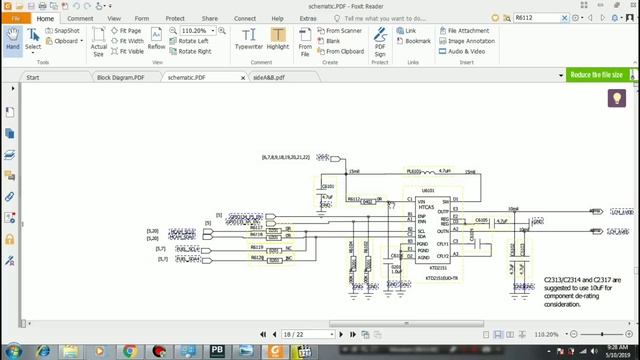640x360 pixels.
Task: Open status bar zoom percentage dropdown
Action: click(x=567, y=334)
